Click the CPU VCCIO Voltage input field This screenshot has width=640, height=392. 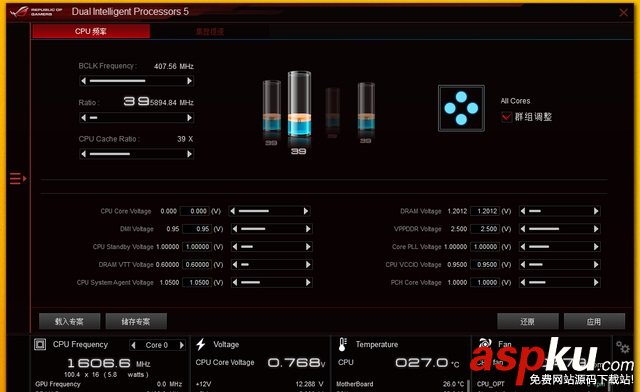pos(485,265)
